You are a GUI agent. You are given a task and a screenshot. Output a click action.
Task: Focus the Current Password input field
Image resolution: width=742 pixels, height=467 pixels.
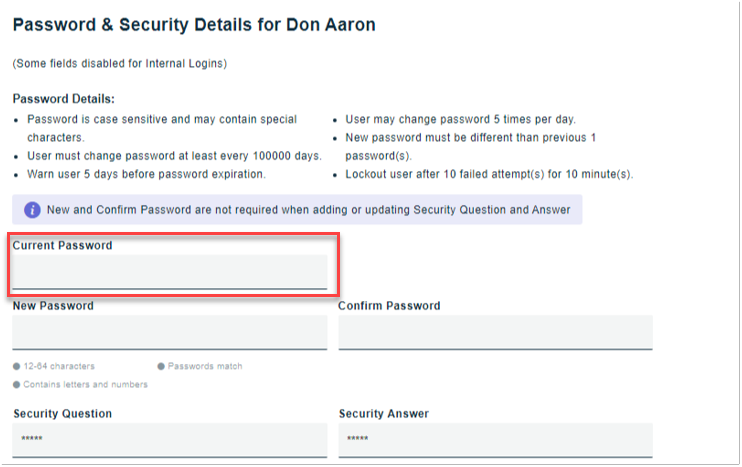[x=170, y=272]
